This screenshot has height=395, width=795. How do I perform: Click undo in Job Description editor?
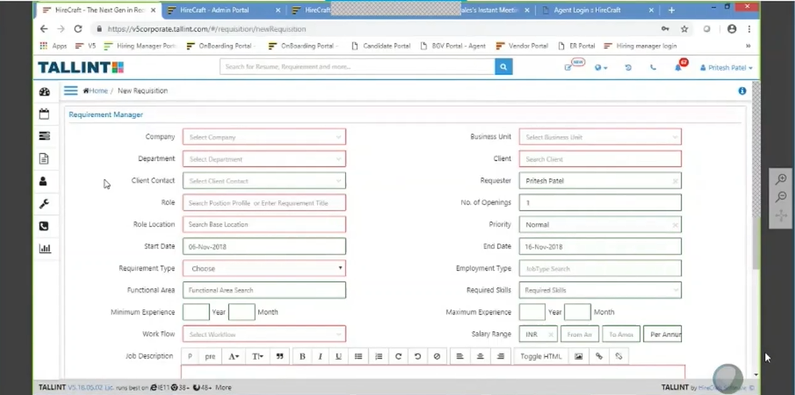[x=417, y=356]
